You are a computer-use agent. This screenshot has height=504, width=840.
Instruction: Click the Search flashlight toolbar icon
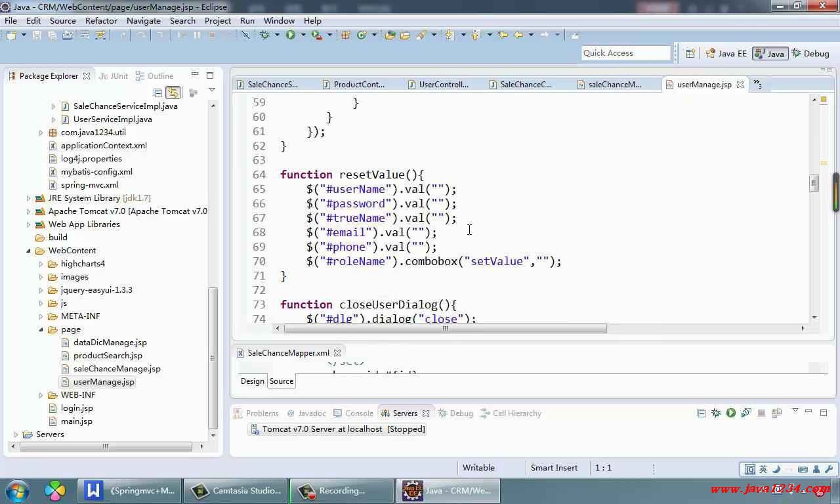(421, 35)
